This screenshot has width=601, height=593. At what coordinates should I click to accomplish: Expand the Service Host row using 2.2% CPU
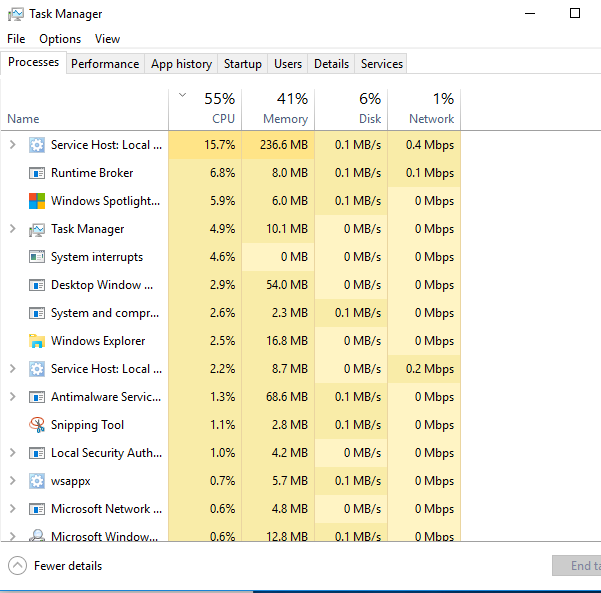click(12, 368)
